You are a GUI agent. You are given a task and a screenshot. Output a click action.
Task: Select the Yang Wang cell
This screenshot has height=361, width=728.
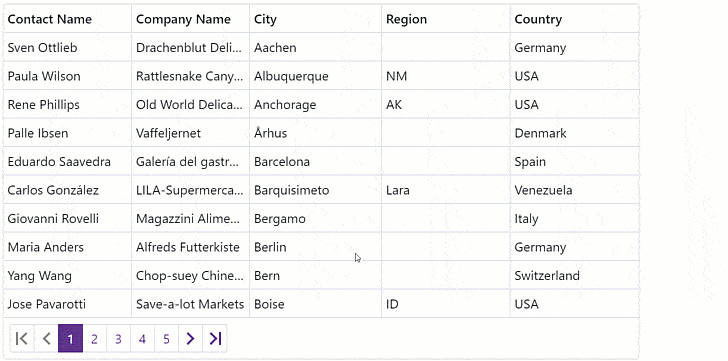coord(67,276)
